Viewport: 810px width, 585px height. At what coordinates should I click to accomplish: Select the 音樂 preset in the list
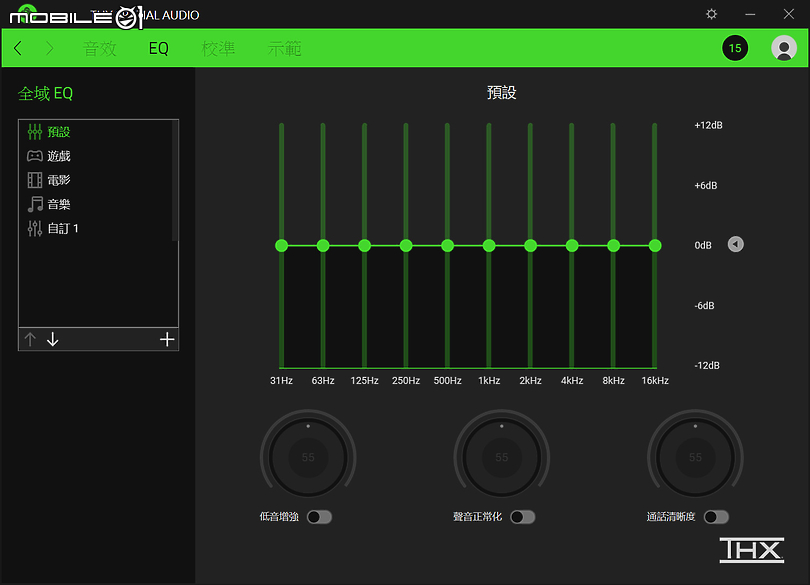96,204
